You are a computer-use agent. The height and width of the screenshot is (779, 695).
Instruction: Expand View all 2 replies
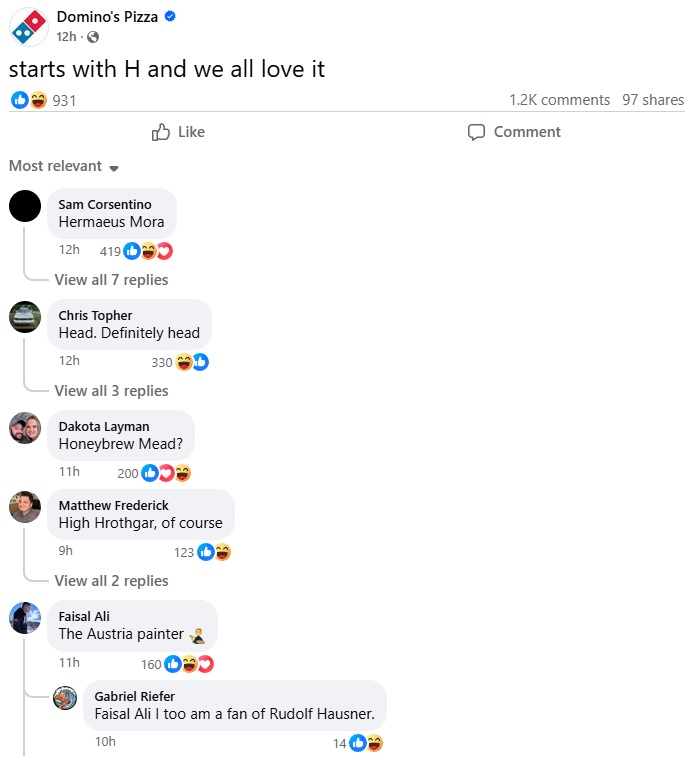[x=111, y=581]
